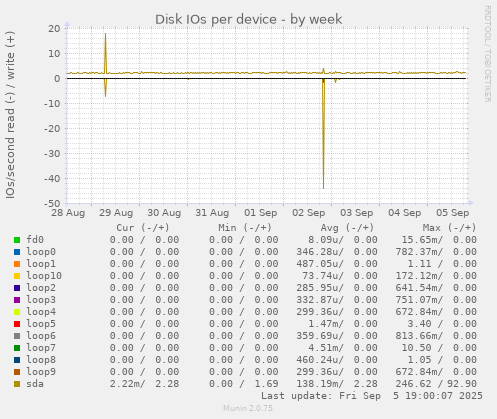Click the loop5 red legend swatch

click(x=17, y=324)
